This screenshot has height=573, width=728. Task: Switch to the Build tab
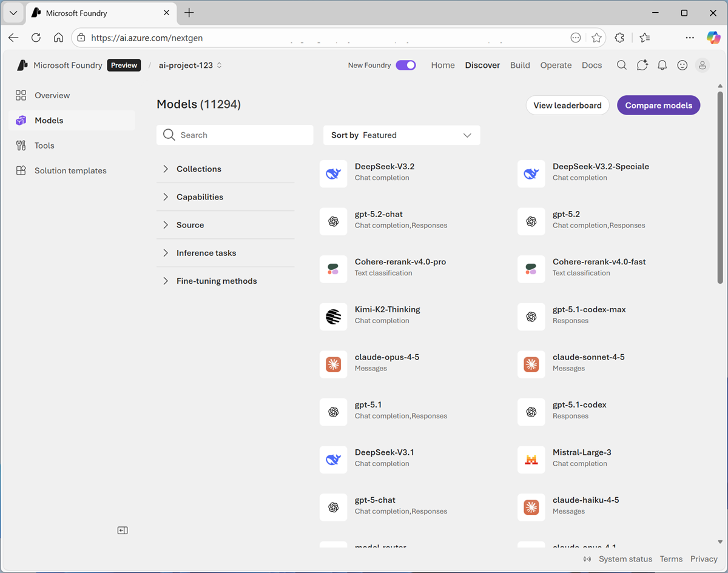[x=520, y=65]
